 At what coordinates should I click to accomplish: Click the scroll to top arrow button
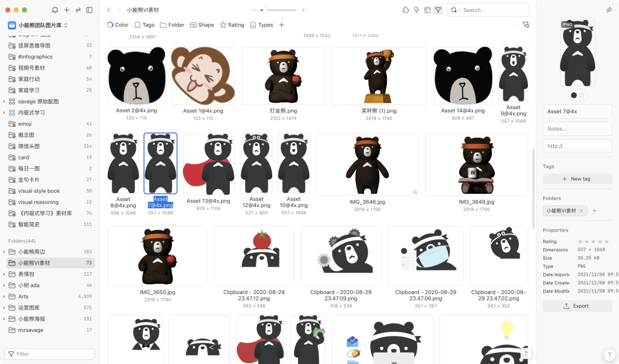click(526, 353)
